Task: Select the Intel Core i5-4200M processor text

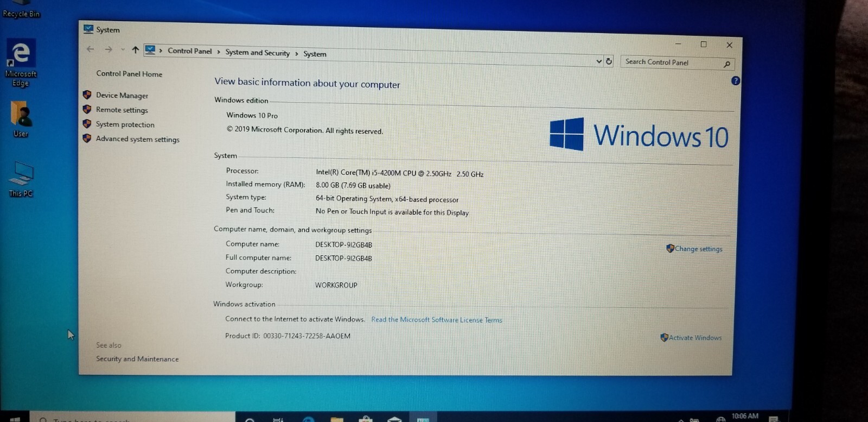Action: 400,173
